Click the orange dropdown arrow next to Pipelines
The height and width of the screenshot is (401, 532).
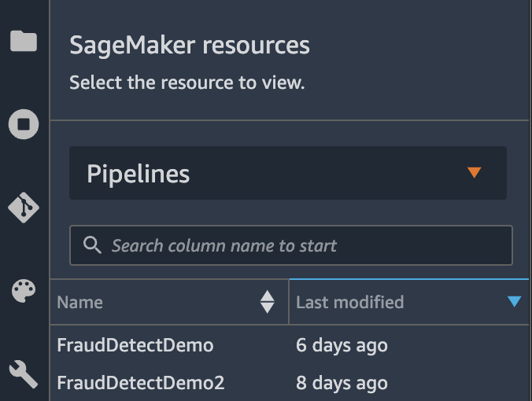(x=474, y=172)
